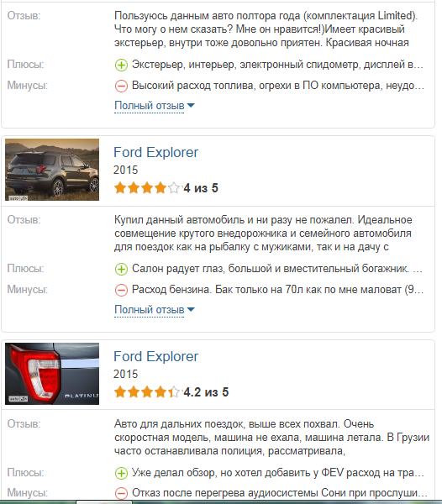Expand Полный отзыв for the Limited review
This screenshot has height=504, width=442.
click(150, 106)
